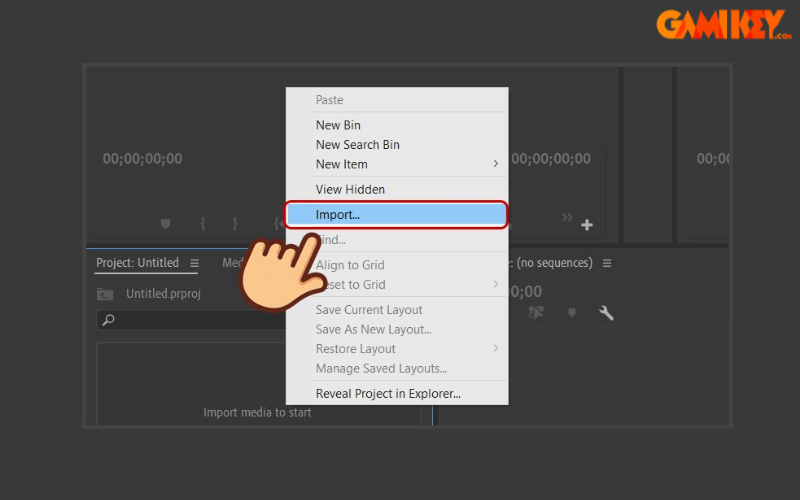Click the Untitled.prproj file name
Image resolution: width=800 pixels, height=500 pixels.
pyautogui.click(x=163, y=294)
